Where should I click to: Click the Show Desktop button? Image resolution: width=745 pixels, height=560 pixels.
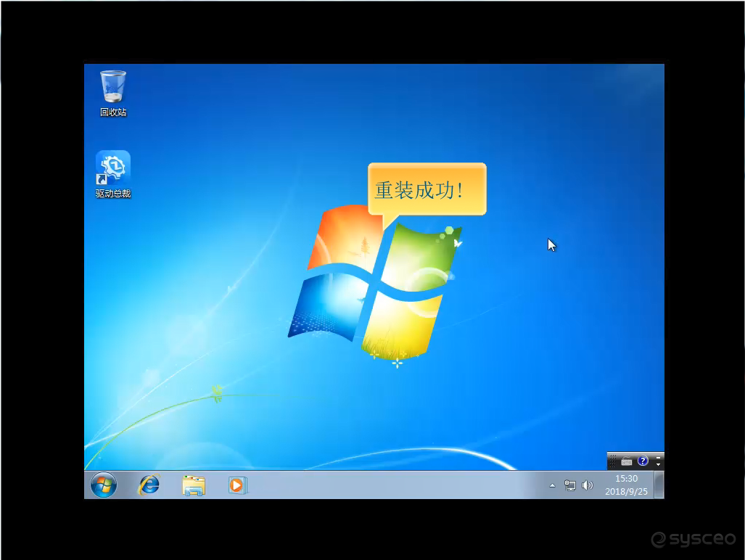[x=659, y=485]
